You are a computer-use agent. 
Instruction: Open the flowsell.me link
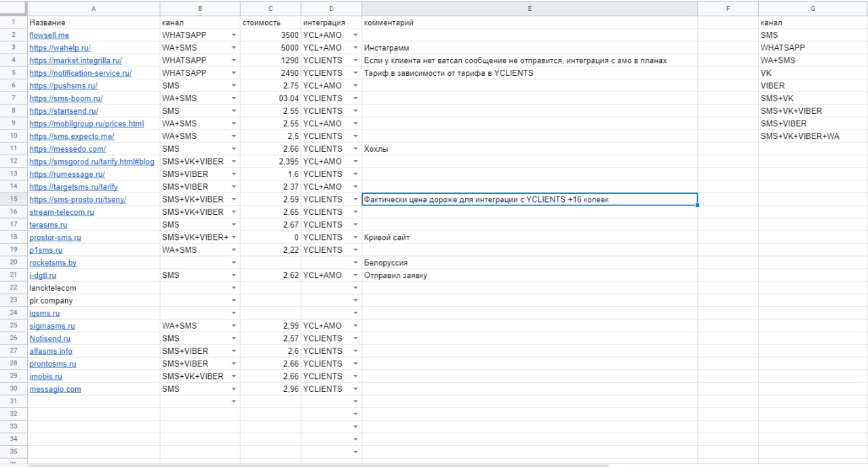[49, 35]
